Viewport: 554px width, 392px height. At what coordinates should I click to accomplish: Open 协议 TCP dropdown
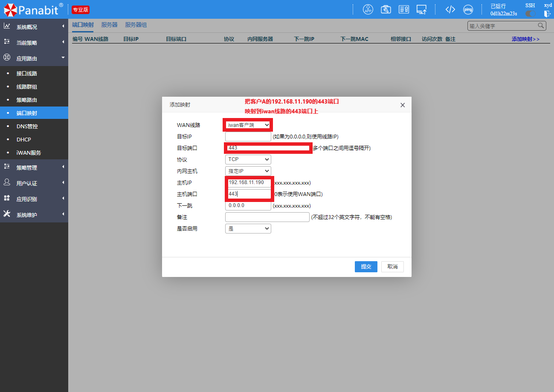pyautogui.click(x=248, y=159)
